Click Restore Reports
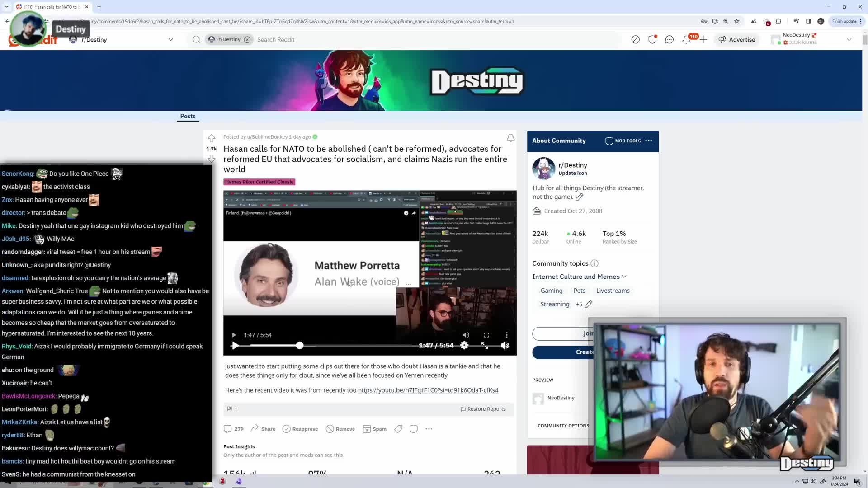868x488 pixels. coord(483,409)
